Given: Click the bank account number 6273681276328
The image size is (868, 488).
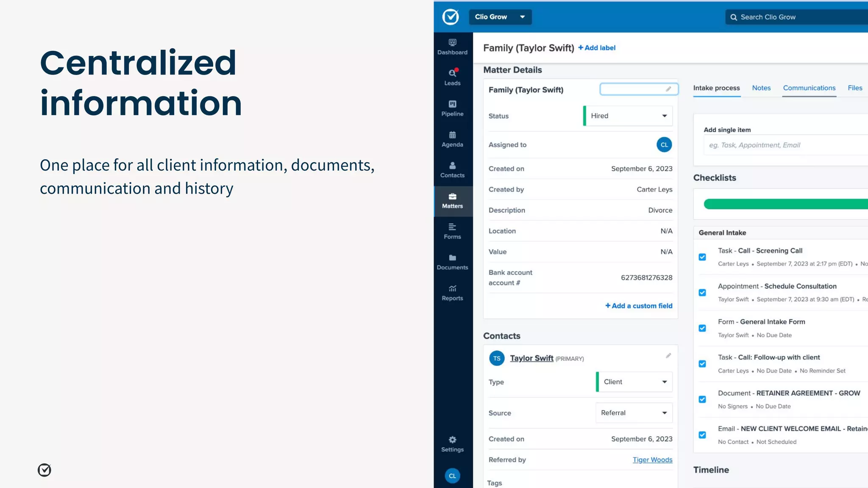Looking at the screenshot, I should pos(646,278).
